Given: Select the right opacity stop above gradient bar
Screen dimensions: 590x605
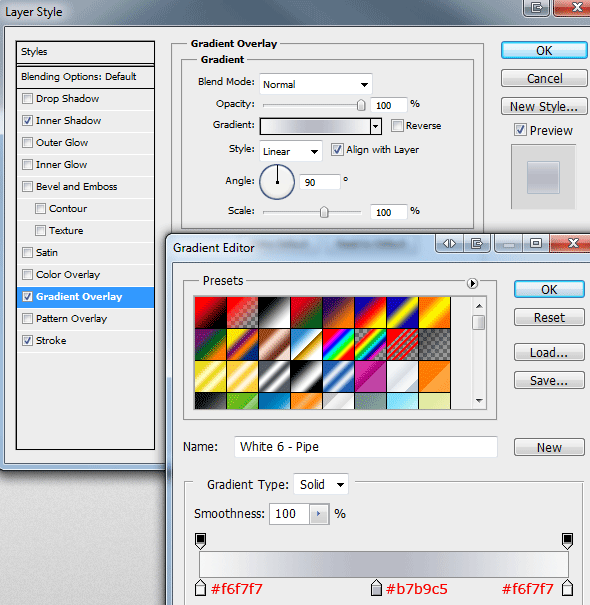Looking at the screenshot, I should (567, 541).
